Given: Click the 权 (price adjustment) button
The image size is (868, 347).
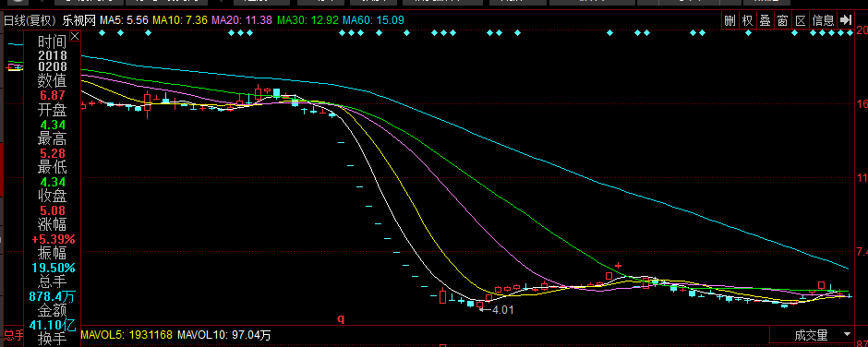Looking at the screenshot, I should coord(747,21).
